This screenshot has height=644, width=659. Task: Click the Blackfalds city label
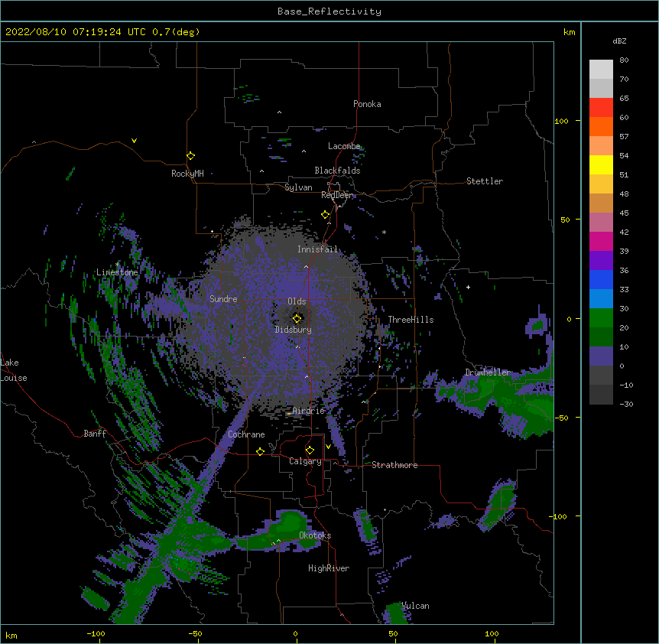[337, 171]
